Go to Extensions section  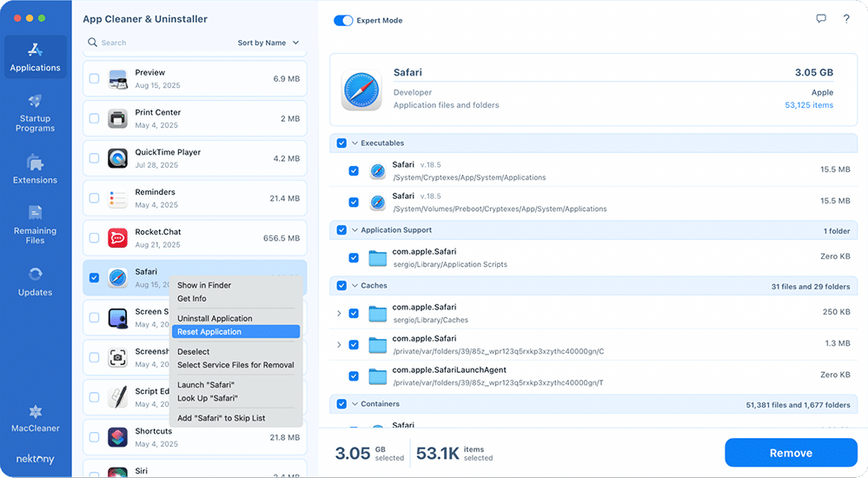[36, 169]
